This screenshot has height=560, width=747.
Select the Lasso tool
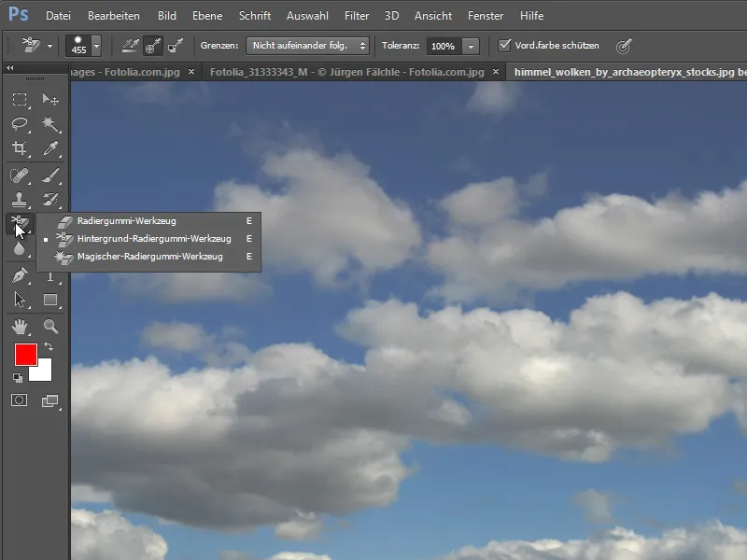point(20,124)
